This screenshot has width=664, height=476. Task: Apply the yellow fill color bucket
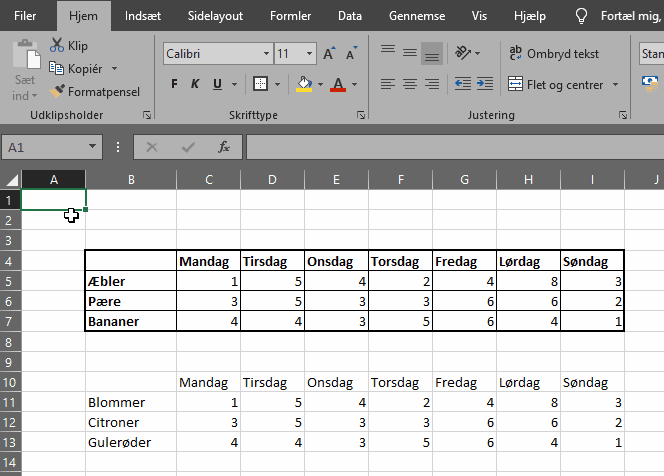pyautogui.click(x=304, y=85)
